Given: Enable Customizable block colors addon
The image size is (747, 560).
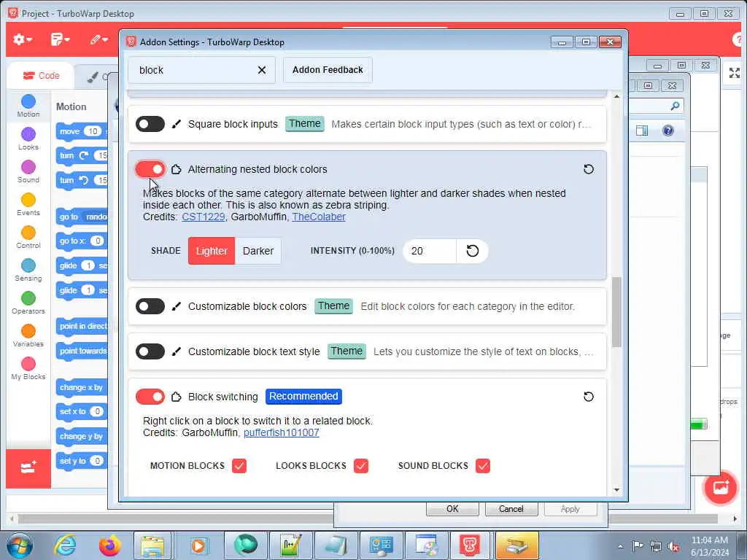Looking at the screenshot, I should [150, 306].
